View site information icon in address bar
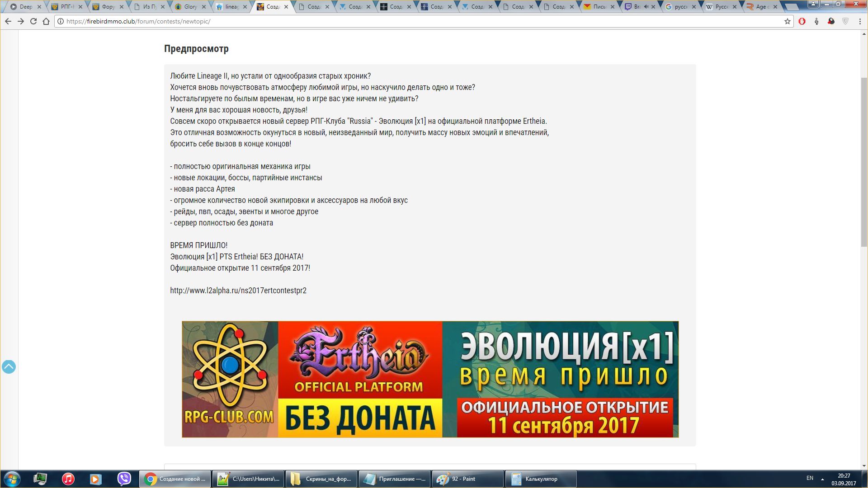 tap(61, 21)
